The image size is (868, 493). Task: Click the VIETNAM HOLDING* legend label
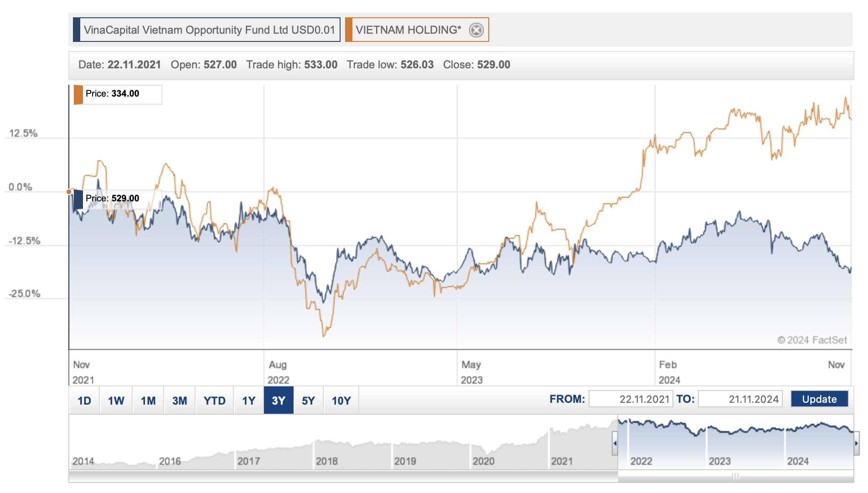[408, 30]
